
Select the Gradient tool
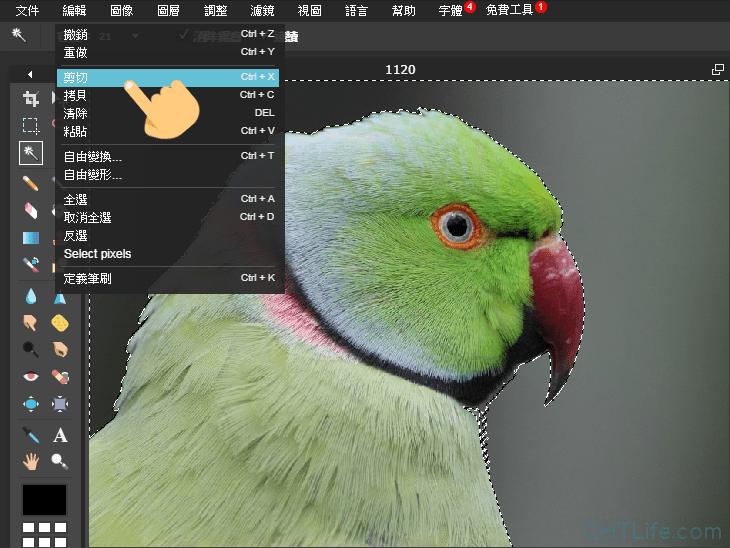pos(31,237)
